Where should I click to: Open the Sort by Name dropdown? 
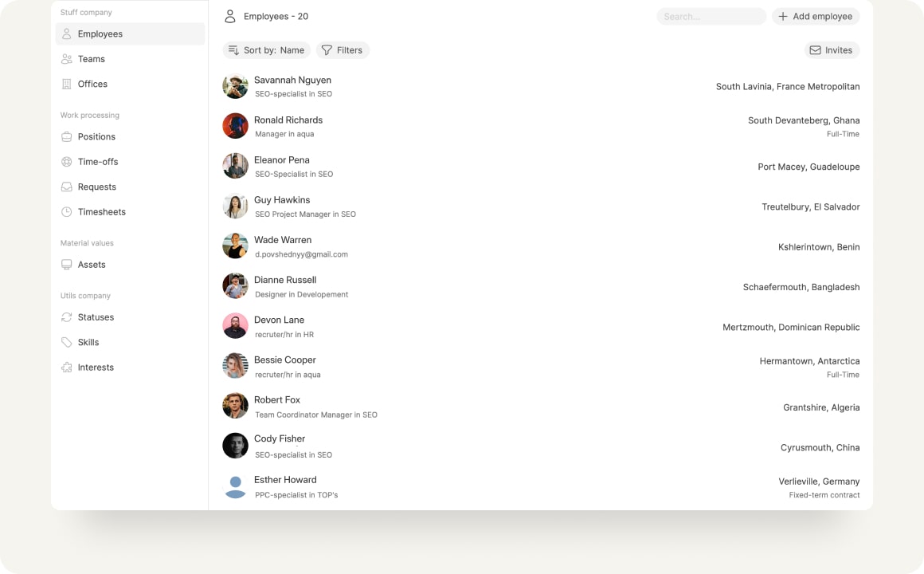pyautogui.click(x=267, y=49)
